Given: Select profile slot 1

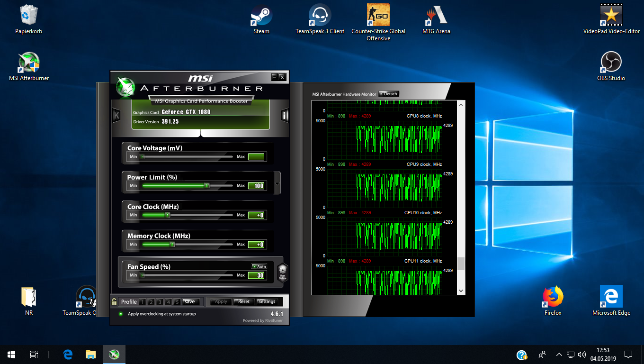Looking at the screenshot, I should click(x=143, y=302).
